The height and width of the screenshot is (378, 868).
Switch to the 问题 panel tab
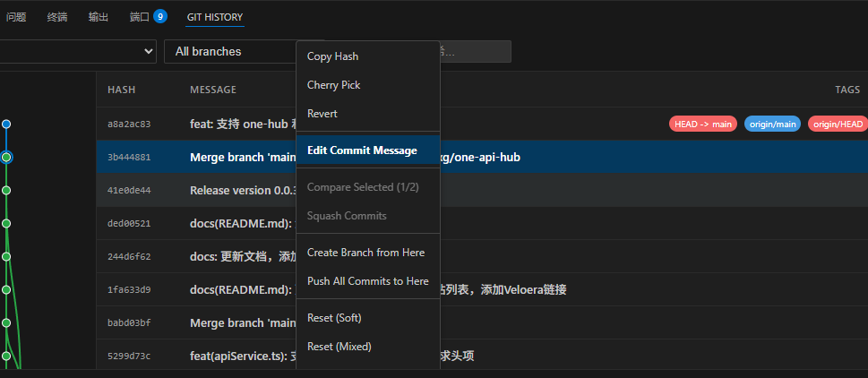[17, 17]
